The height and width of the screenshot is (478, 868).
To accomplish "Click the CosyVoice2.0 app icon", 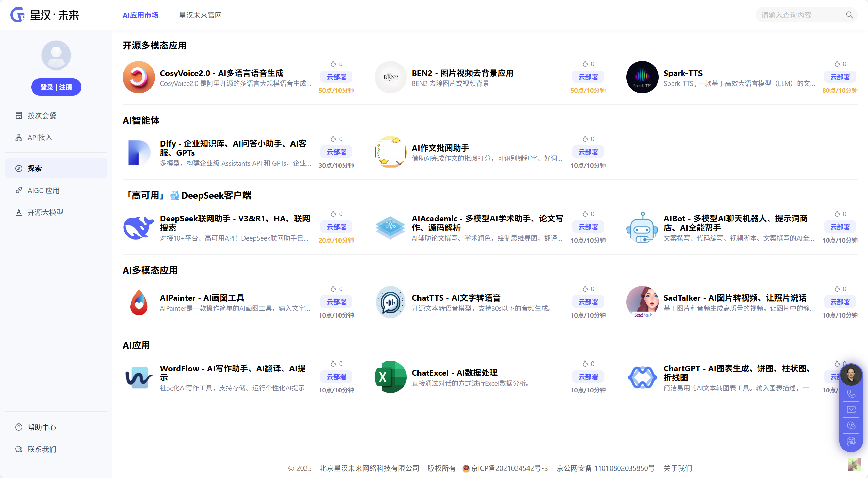I will pos(139,77).
